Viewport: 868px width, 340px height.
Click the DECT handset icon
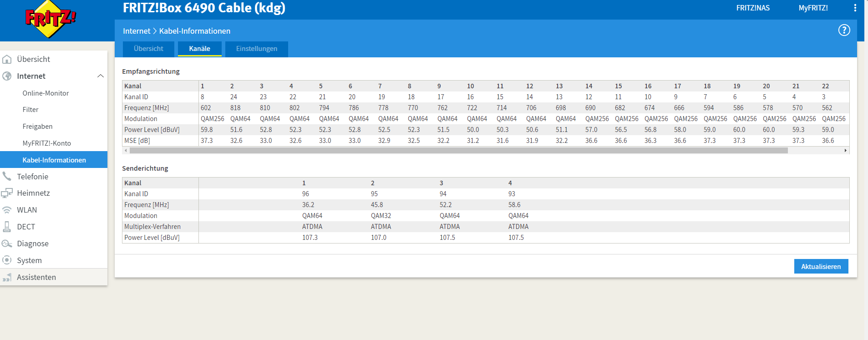(7, 227)
